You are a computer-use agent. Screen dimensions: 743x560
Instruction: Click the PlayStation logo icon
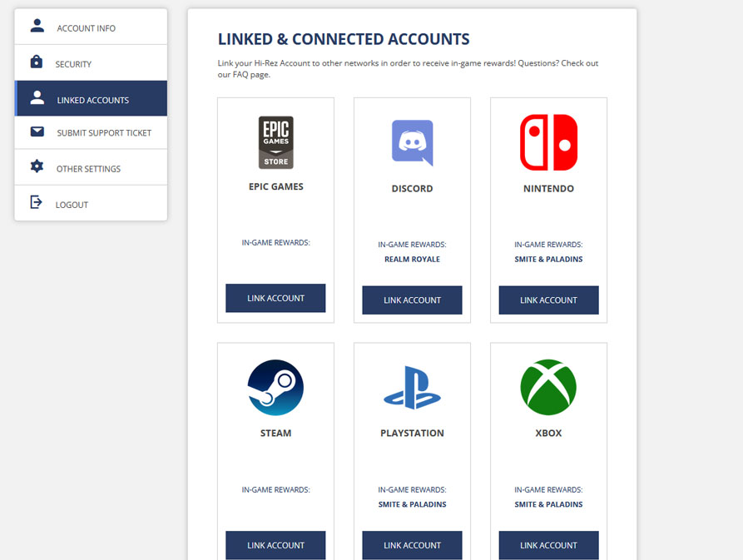[412, 386]
